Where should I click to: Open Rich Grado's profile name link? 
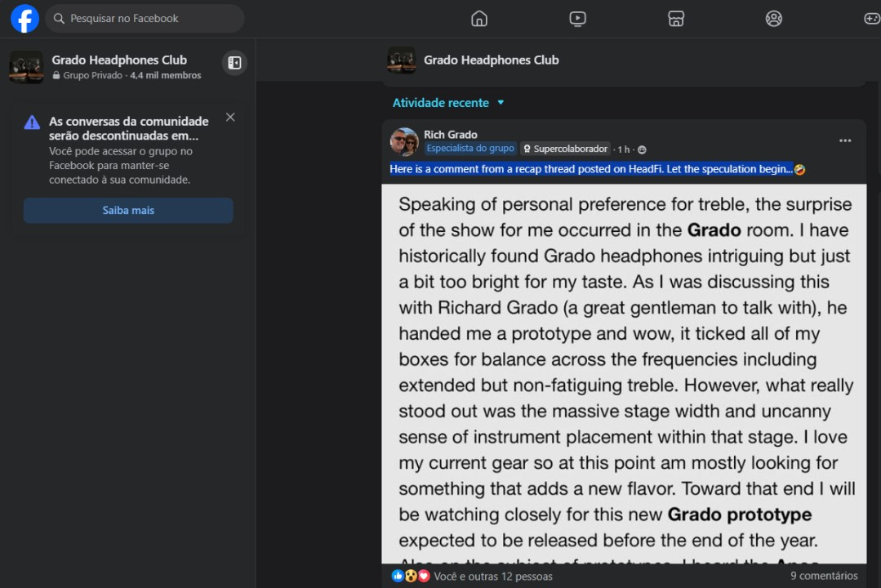point(451,135)
